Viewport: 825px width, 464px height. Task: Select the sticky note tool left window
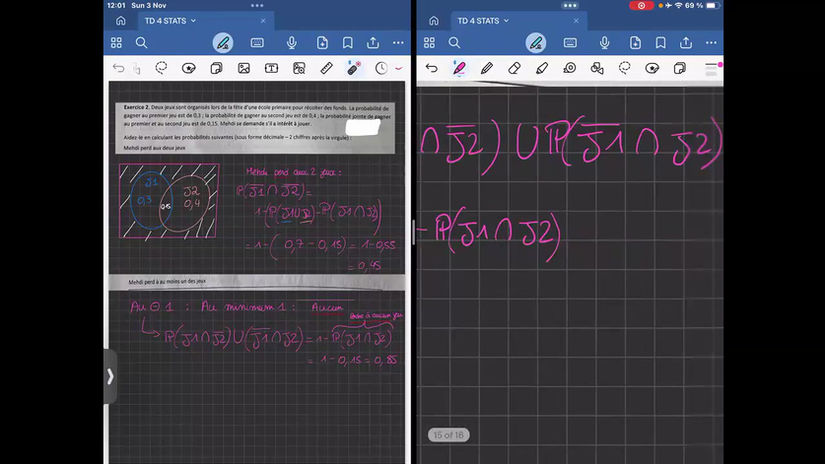[x=216, y=68]
